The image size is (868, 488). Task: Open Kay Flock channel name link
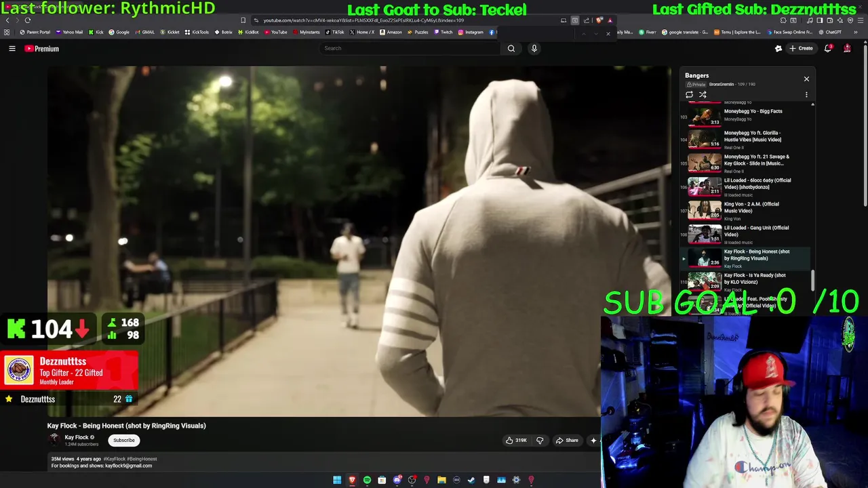[x=77, y=438]
